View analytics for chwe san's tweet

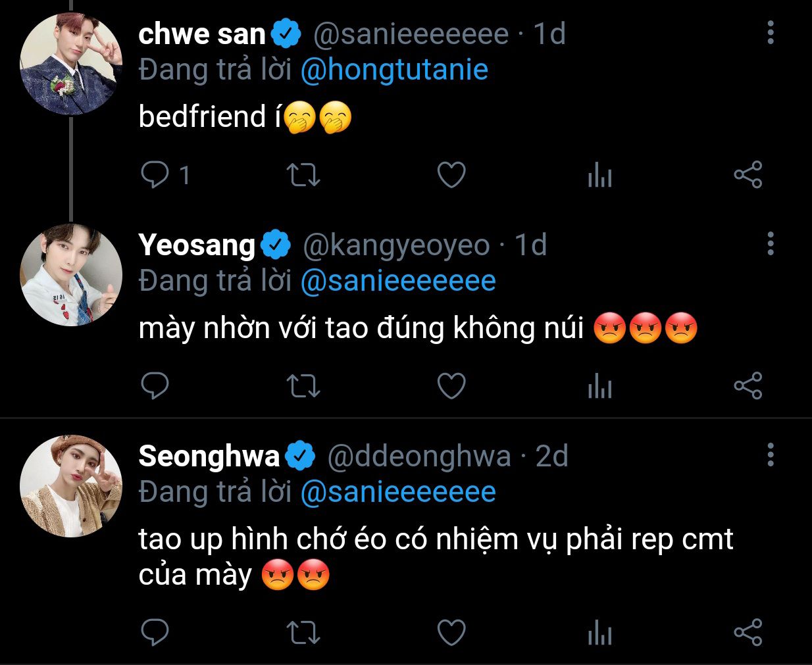point(599,176)
